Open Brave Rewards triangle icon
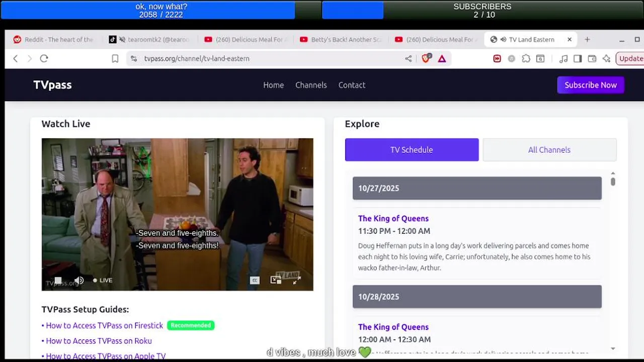The width and height of the screenshot is (644, 362). click(x=442, y=58)
